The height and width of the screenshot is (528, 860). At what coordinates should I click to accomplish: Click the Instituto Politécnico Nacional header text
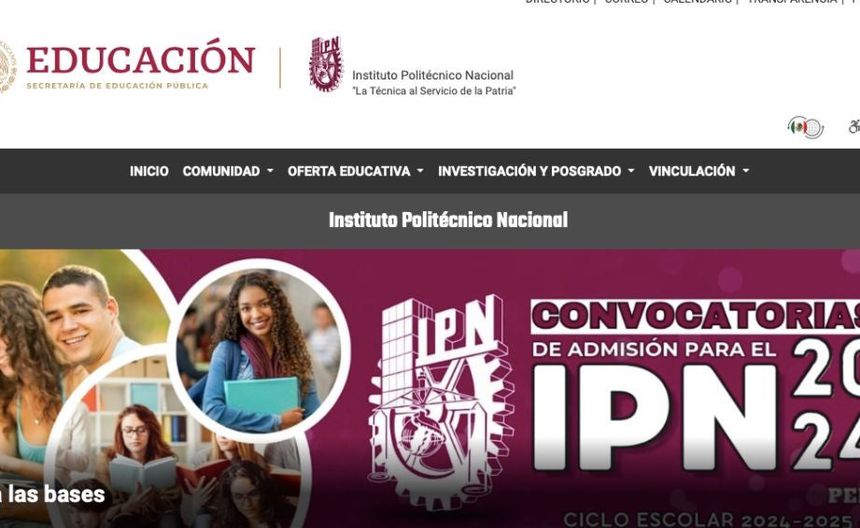(433, 75)
